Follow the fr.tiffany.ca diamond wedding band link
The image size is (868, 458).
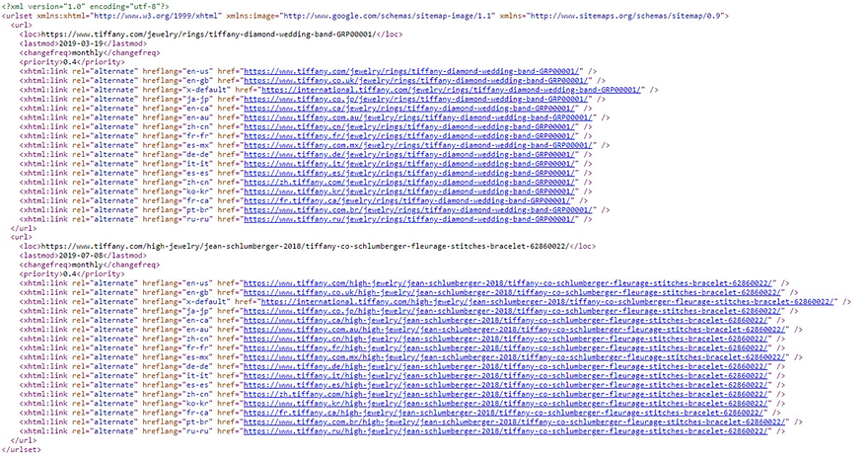[406, 200]
